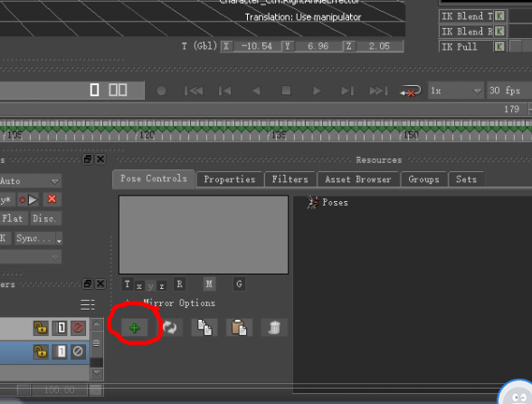Click the red X delete key button
The height and width of the screenshot is (404, 532).
(x=52, y=199)
